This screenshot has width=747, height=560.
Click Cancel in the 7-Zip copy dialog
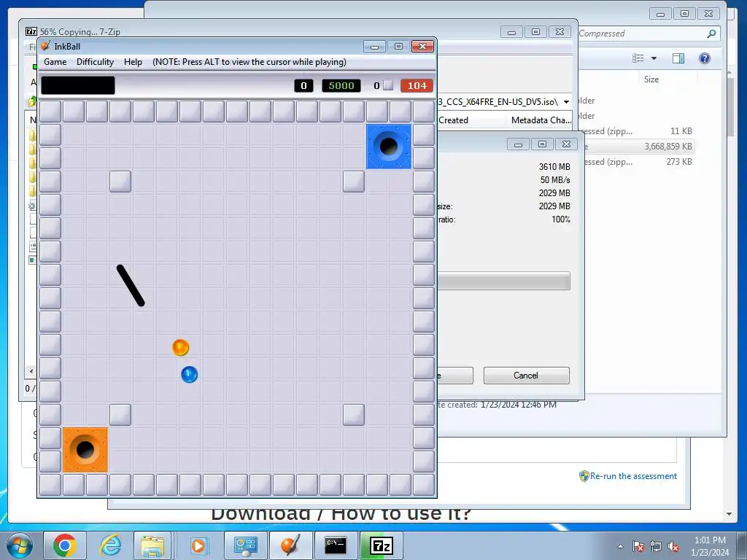[527, 376]
